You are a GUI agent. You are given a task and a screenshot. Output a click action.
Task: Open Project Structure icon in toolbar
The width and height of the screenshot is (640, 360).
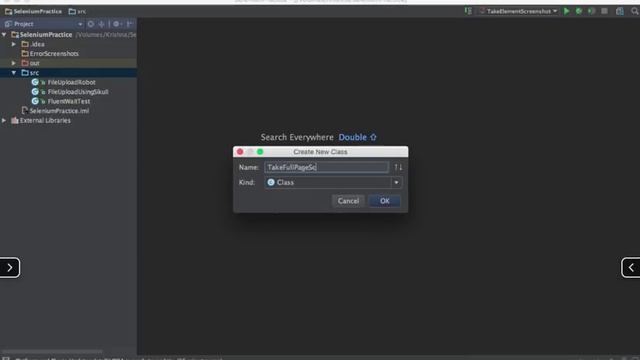pyautogui.click(x=620, y=11)
